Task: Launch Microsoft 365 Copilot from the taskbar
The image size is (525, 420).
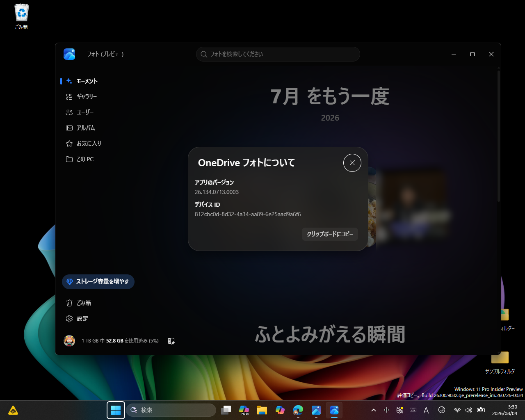Action: [244, 410]
